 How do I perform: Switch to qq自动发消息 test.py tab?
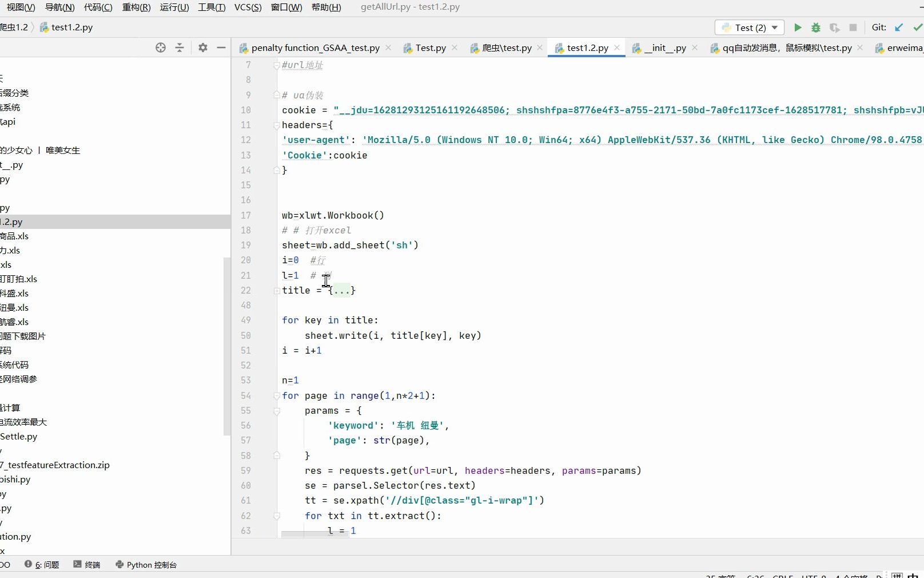[x=787, y=48]
